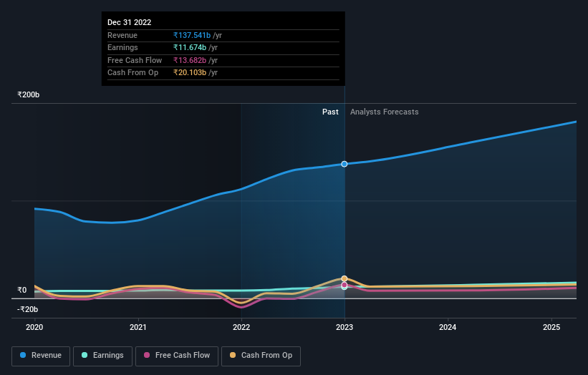Select the 2025 x-axis label
The height and width of the screenshot is (375, 588).
point(551,327)
